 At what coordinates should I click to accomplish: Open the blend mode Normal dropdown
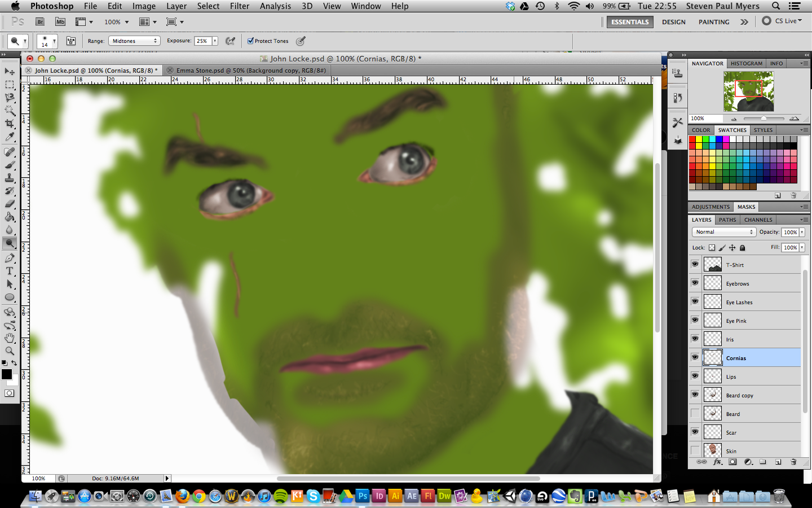pos(723,232)
